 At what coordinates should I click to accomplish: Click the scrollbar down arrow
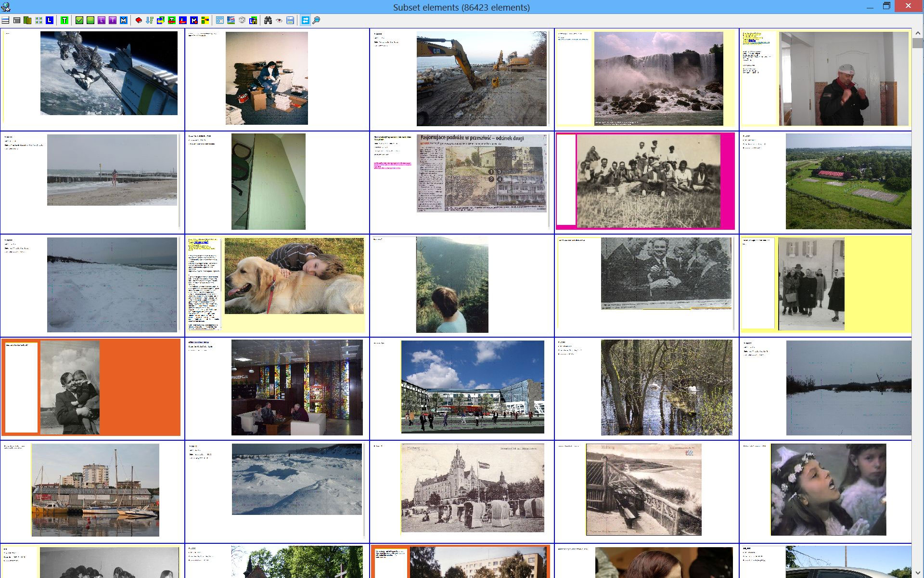[x=918, y=573]
